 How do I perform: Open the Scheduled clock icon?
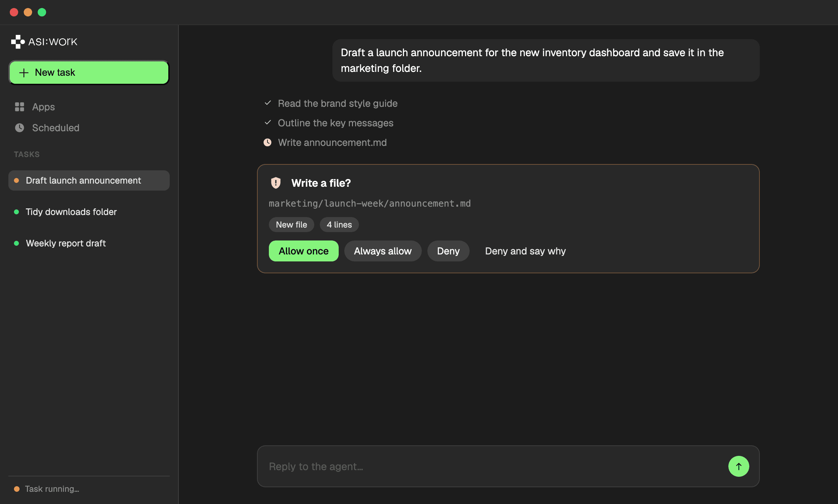pyautogui.click(x=20, y=128)
